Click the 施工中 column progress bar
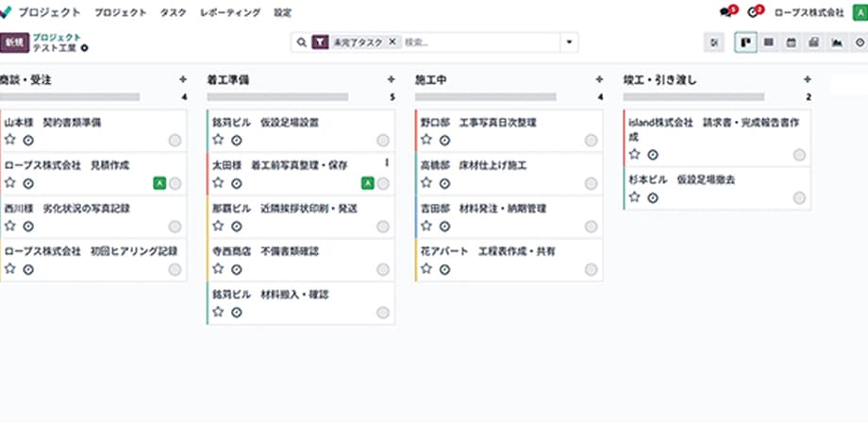 [x=486, y=97]
